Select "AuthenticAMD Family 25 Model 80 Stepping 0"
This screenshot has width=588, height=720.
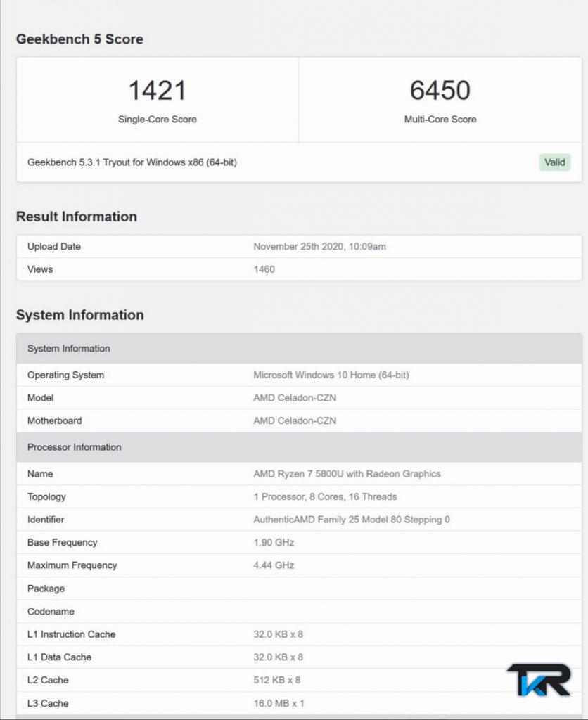point(352,520)
